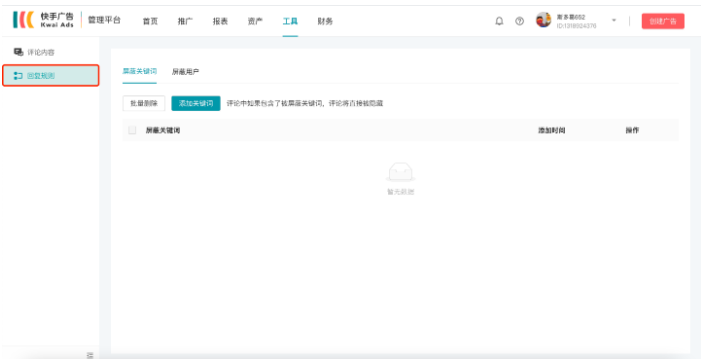Select 回复规则 in the sidebar

tap(51, 76)
